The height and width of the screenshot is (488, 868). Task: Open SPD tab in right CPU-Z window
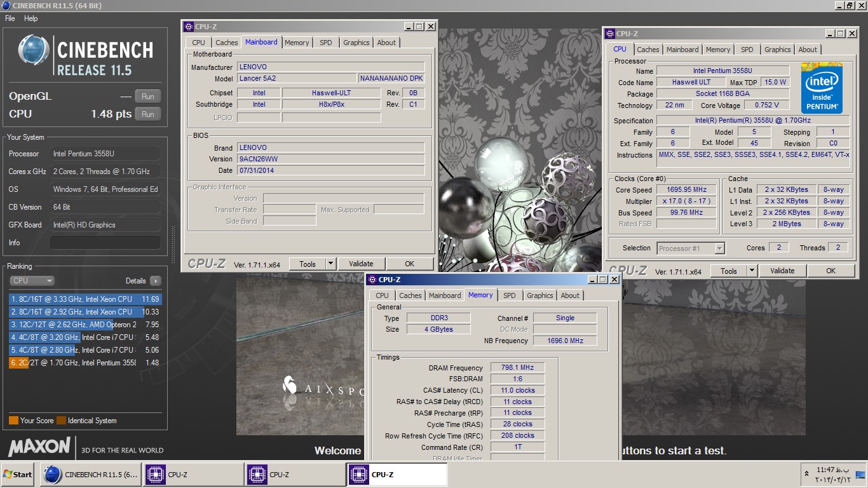point(747,50)
